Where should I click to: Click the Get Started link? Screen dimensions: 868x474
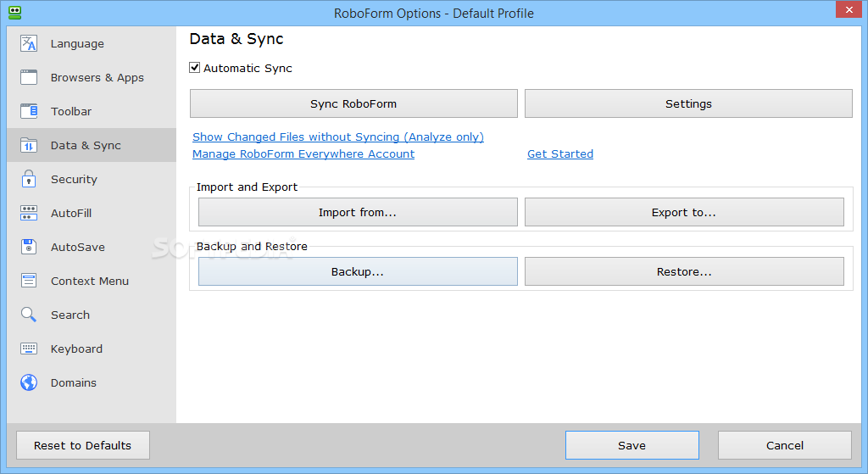560,154
